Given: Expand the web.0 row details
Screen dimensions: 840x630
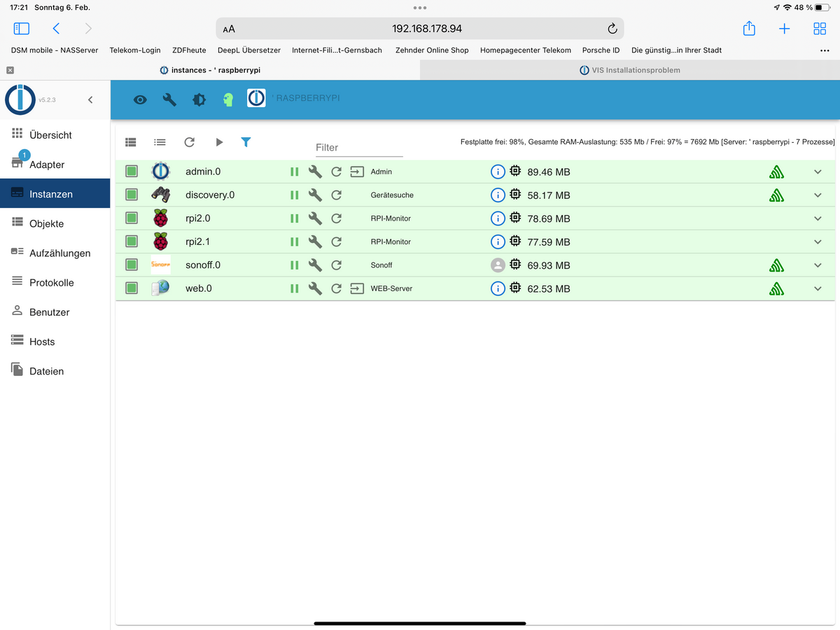Looking at the screenshot, I should 818,288.
